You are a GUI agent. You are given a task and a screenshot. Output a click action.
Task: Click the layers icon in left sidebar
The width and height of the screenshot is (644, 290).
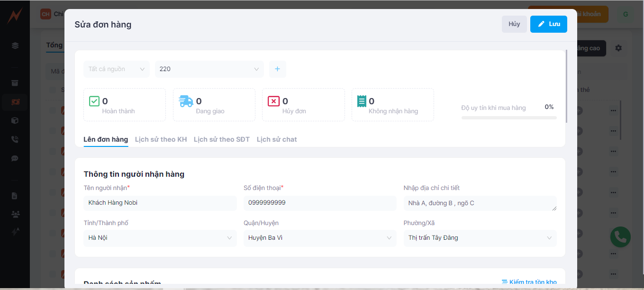coord(15,46)
